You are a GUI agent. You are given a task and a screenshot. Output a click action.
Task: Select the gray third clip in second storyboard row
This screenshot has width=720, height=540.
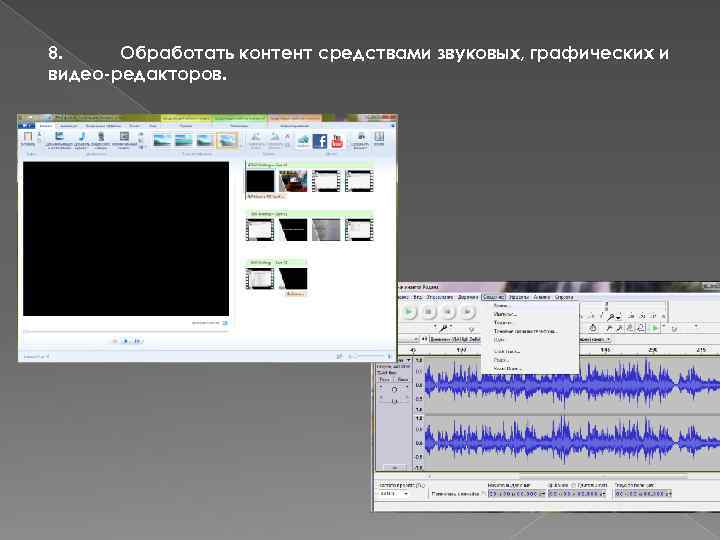[326, 230]
